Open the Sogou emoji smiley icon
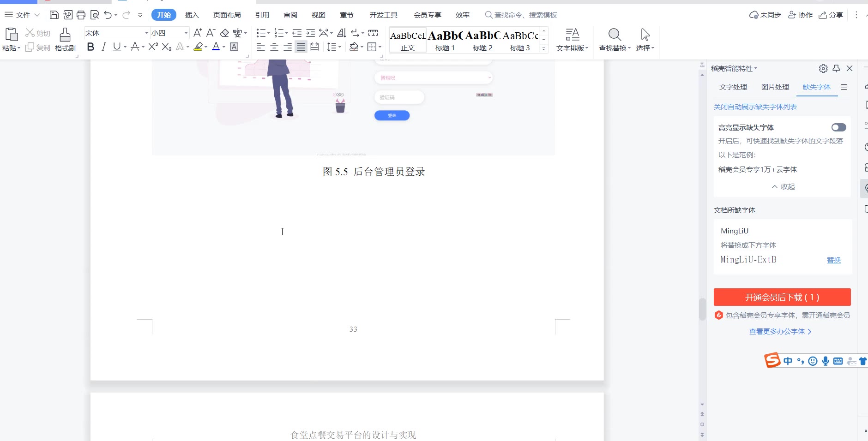 pos(813,361)
